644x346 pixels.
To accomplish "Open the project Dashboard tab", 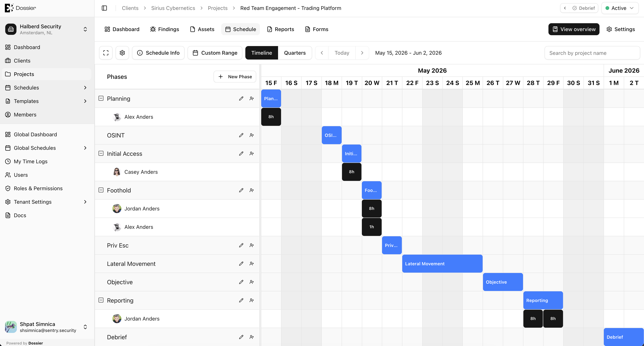I will (x=122, y=29).
